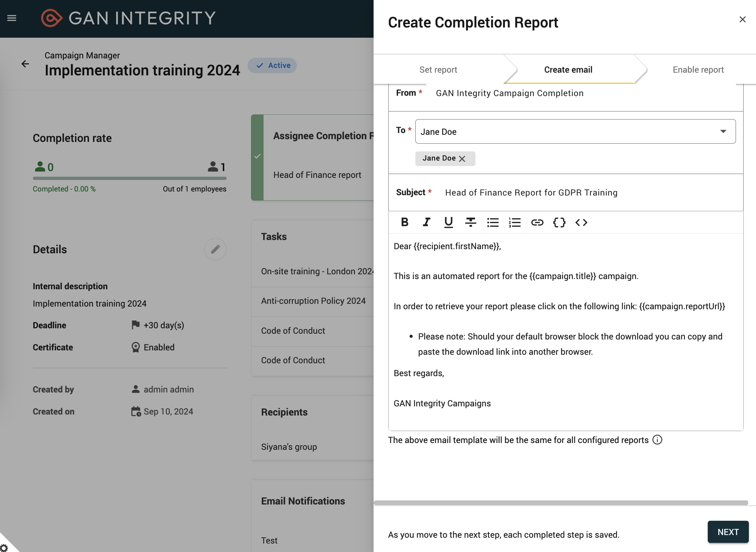Open task Anti-corruption Policy 2024

313,301
